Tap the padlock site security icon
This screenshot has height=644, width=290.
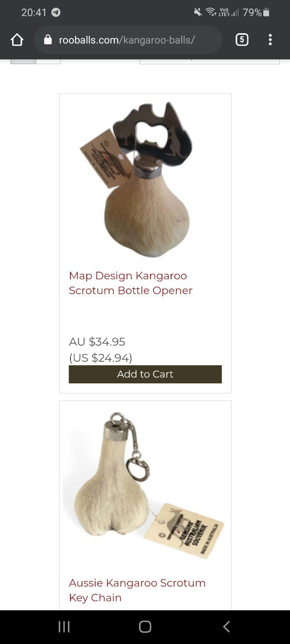(48, 40)
